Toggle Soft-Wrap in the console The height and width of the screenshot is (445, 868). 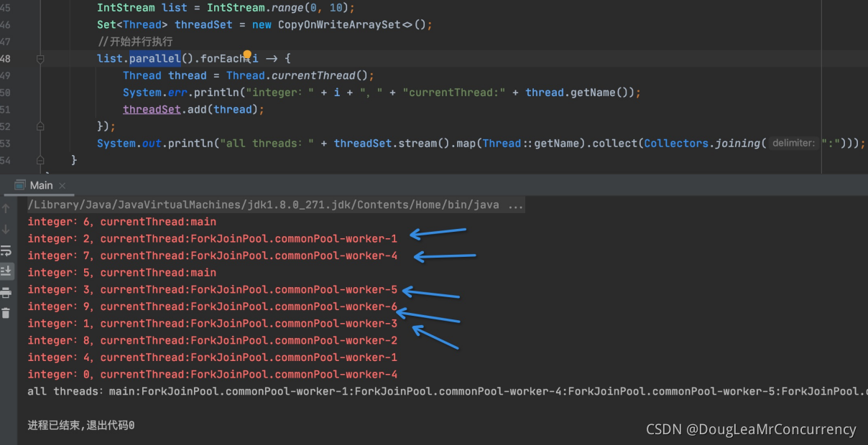[x=6, y=250]
